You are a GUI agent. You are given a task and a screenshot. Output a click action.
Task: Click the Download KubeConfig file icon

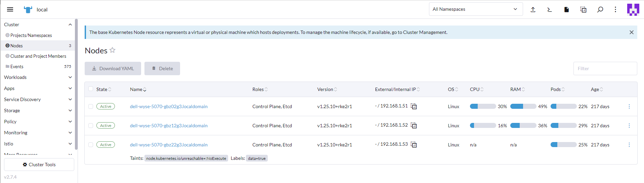pos(566,9)
